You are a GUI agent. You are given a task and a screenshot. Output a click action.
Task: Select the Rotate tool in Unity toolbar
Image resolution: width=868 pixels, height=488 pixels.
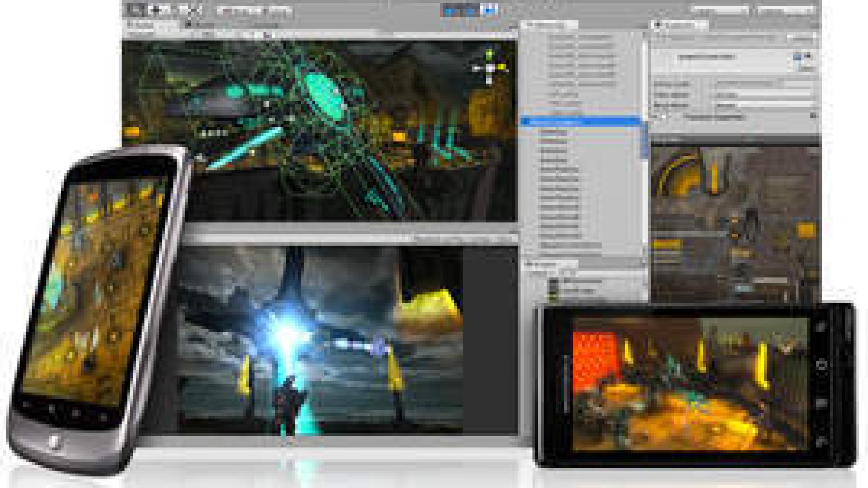tap(173, 9)
